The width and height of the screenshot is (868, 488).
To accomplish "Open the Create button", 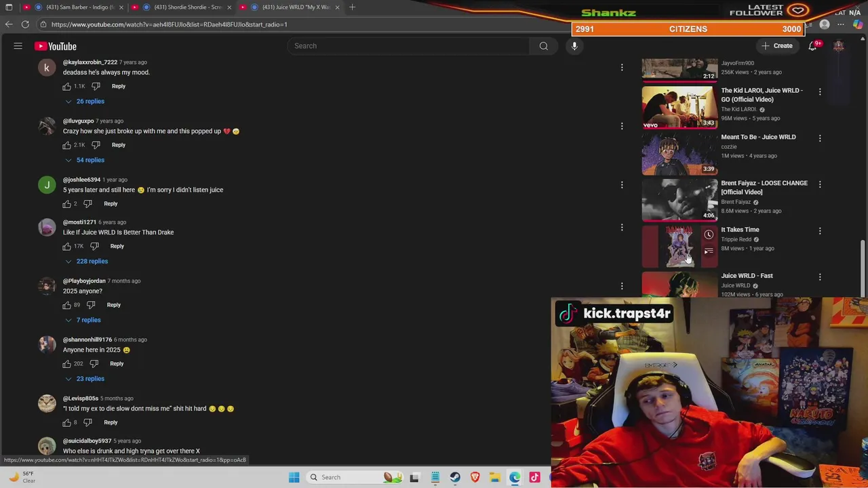I will tap(777, 46).
